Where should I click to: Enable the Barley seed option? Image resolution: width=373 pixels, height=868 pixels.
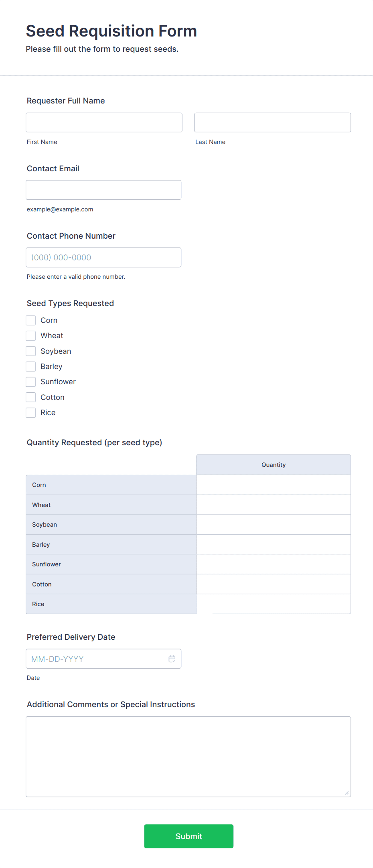click(x=31, y=367)
